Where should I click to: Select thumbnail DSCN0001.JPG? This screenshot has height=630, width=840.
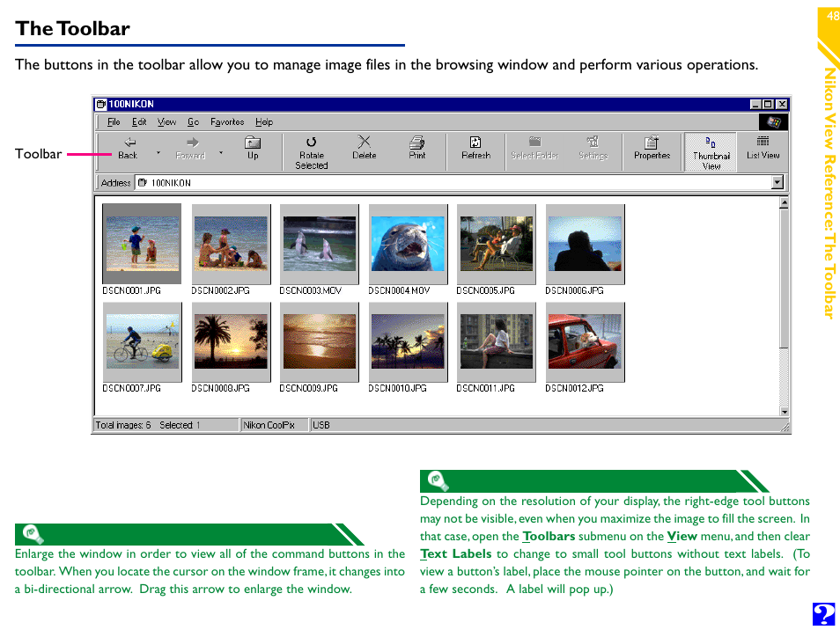pos(142,244)
